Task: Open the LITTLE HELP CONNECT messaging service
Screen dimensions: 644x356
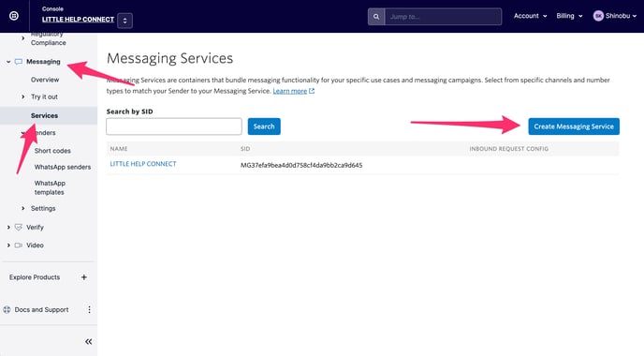Action: (143, 164)
